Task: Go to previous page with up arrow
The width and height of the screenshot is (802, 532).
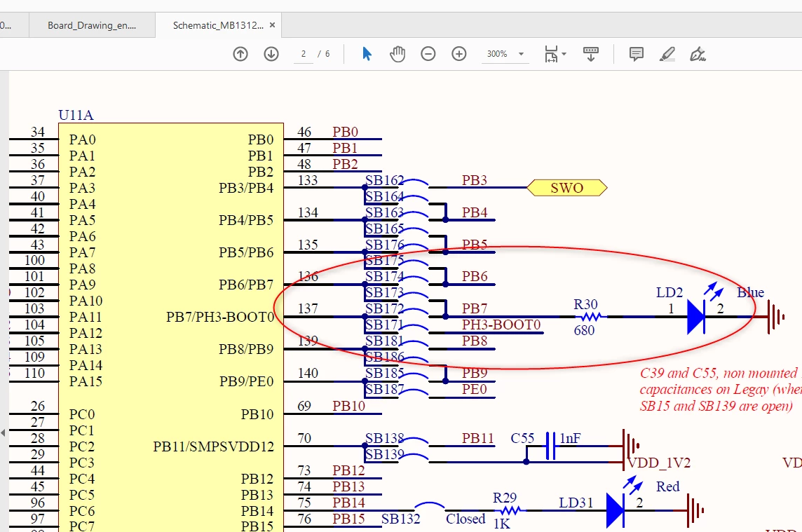Action: tap(240, 54)
